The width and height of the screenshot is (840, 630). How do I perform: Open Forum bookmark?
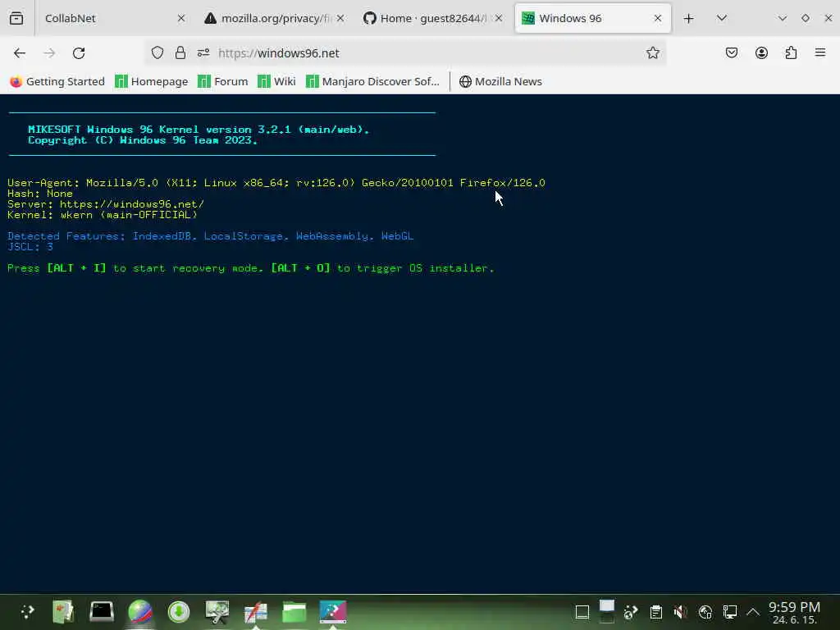223,81
